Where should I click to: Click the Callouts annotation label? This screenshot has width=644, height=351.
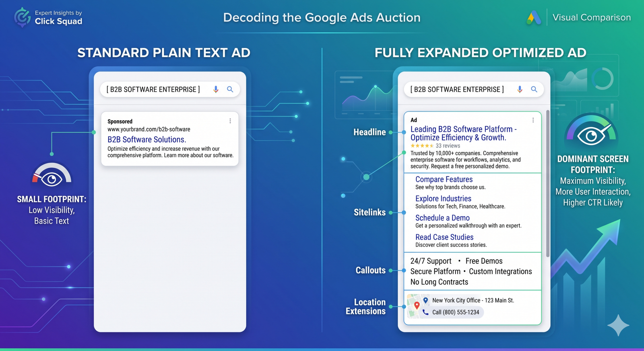[370, 270]
